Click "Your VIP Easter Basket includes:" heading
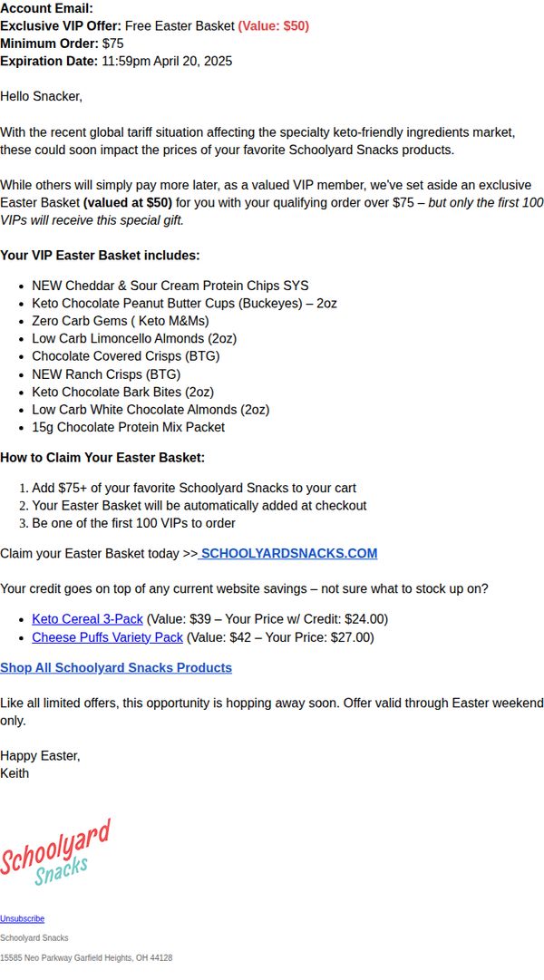 click(100, 256)
